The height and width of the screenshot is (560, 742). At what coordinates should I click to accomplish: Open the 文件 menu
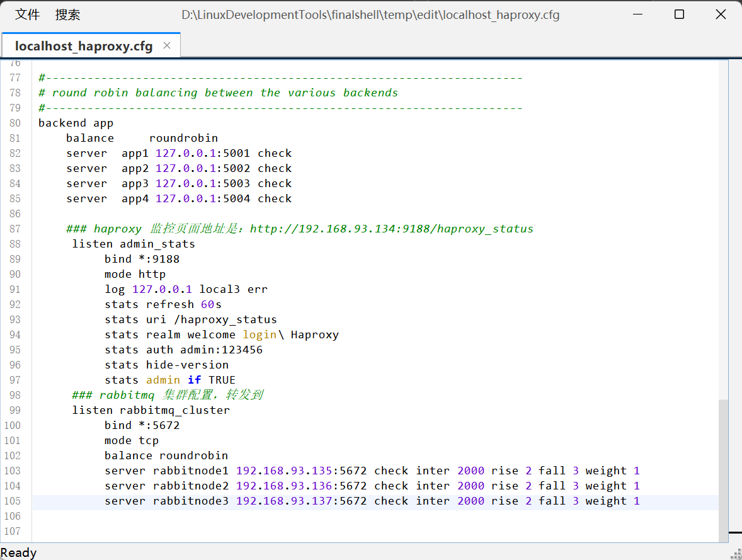pyautogui.click(x=27, y=14)
